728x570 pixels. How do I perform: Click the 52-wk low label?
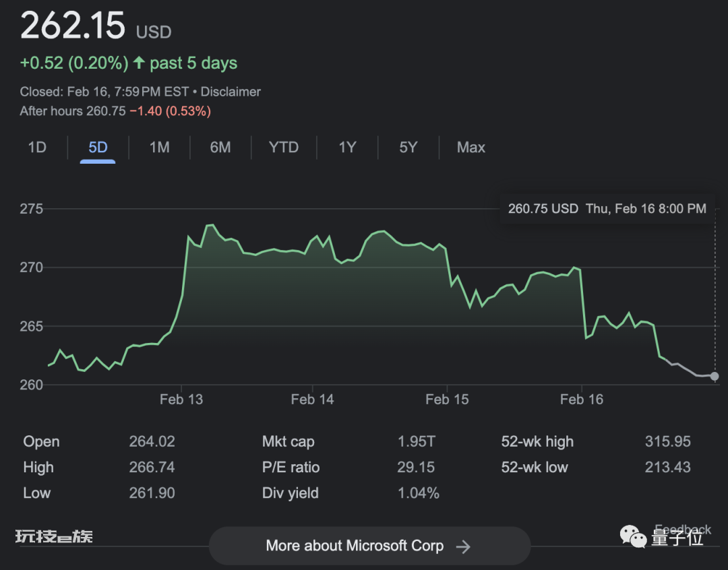[x=535, y=467]
